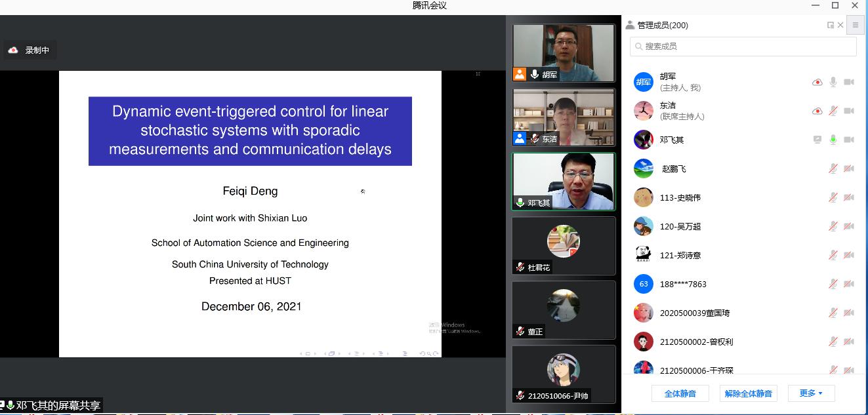This screenshot has height=415, width=868.
Task: Click the screen-share icon next to 邓飞其
Action: pyautogui.click(x=817, y=140)
